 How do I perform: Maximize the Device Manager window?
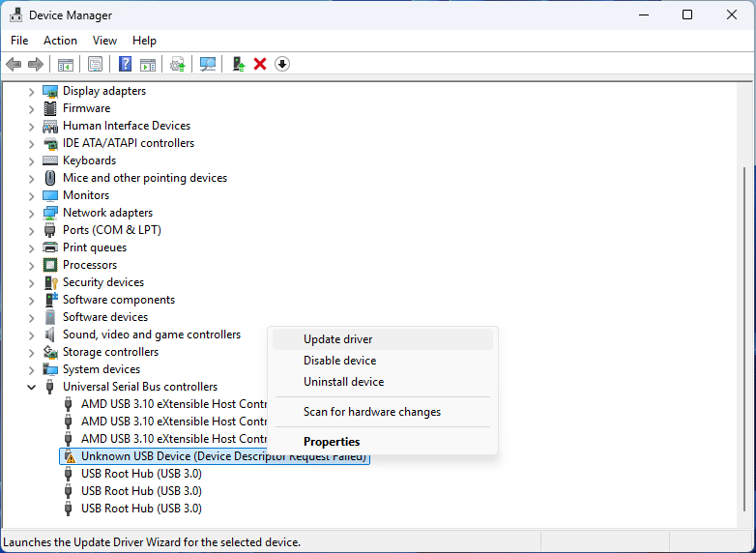(687, 15)
